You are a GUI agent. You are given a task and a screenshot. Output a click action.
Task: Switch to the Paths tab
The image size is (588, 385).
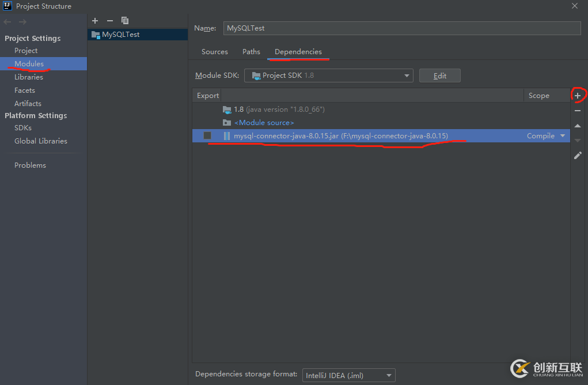click(251, 52)
